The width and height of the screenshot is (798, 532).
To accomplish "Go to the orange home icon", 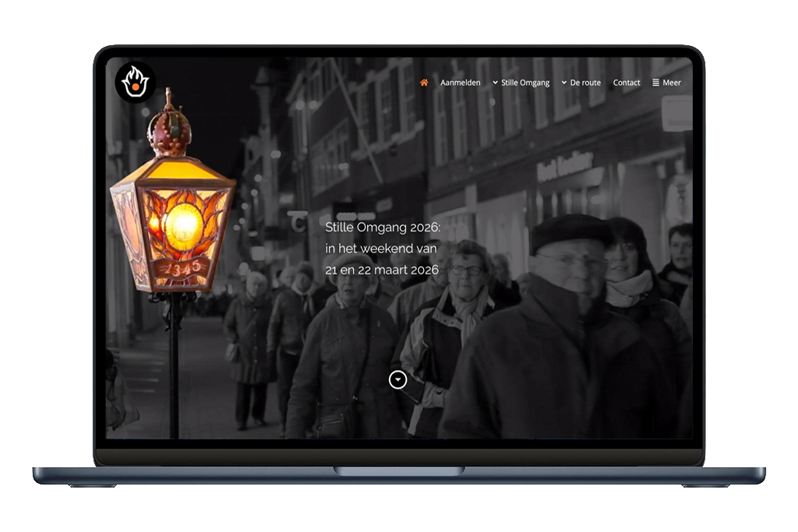I will tap(424, 83).
